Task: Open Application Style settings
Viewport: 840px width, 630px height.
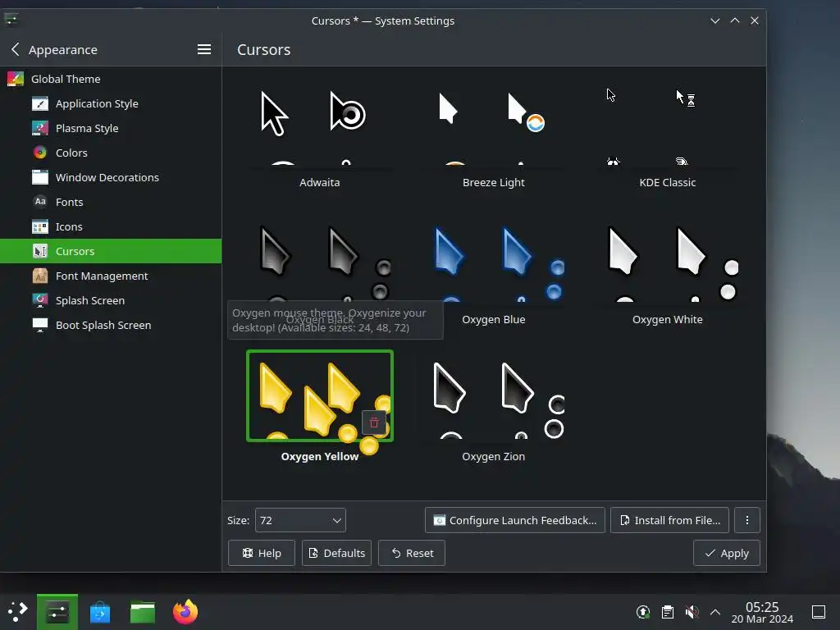Action: click(x=111, y=103)
